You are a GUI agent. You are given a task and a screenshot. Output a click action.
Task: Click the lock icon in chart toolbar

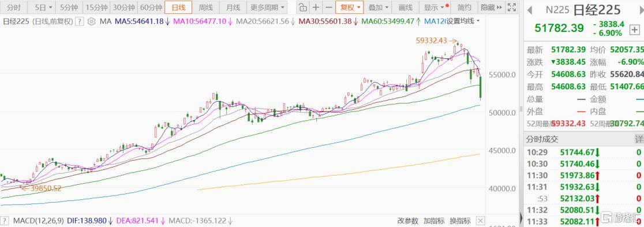tap(302, 8)
